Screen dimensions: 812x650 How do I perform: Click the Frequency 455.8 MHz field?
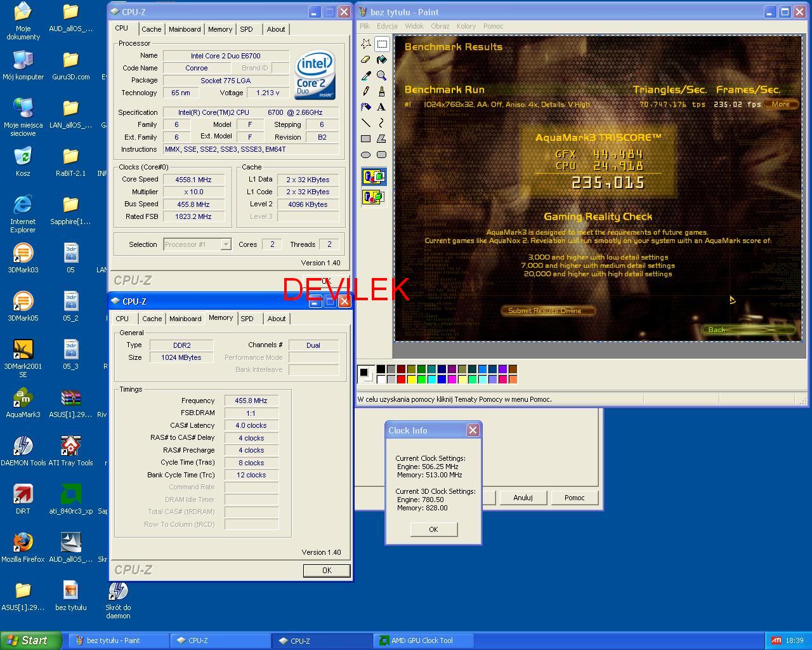click(x=251, y=401)
